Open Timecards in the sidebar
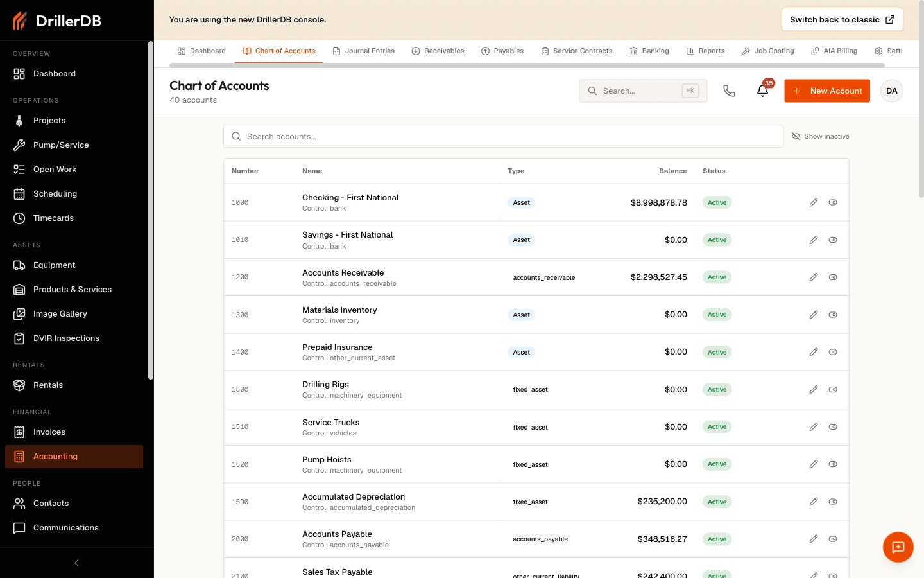This screenshot has height=578, width=924. 74,218
